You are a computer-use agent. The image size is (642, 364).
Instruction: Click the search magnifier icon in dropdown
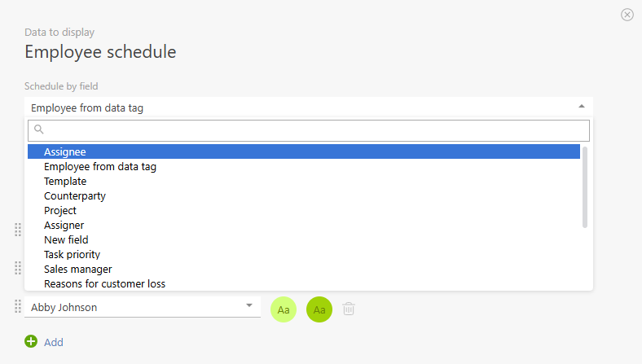[x=38, y=129]
